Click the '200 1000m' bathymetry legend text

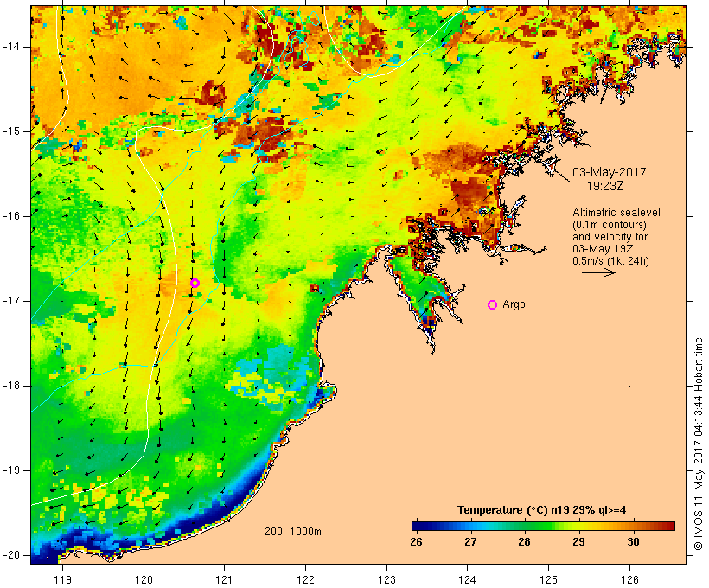(x=293, y=532)
